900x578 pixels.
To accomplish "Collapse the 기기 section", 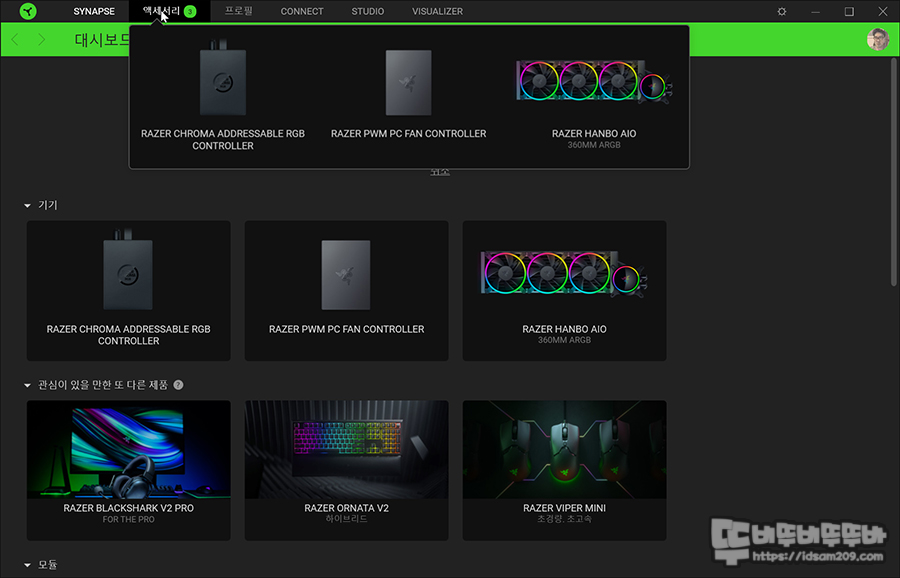I will pyautogui.click(x=28, y=205).
